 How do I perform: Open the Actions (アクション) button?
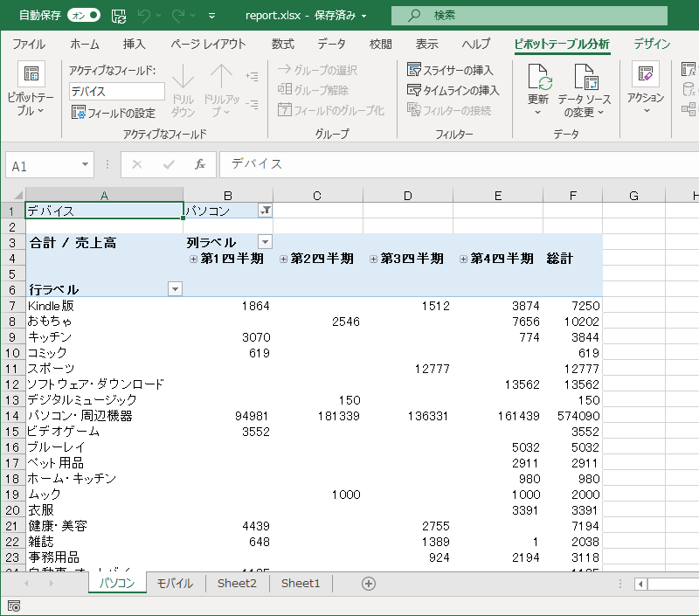pos(646,87)
